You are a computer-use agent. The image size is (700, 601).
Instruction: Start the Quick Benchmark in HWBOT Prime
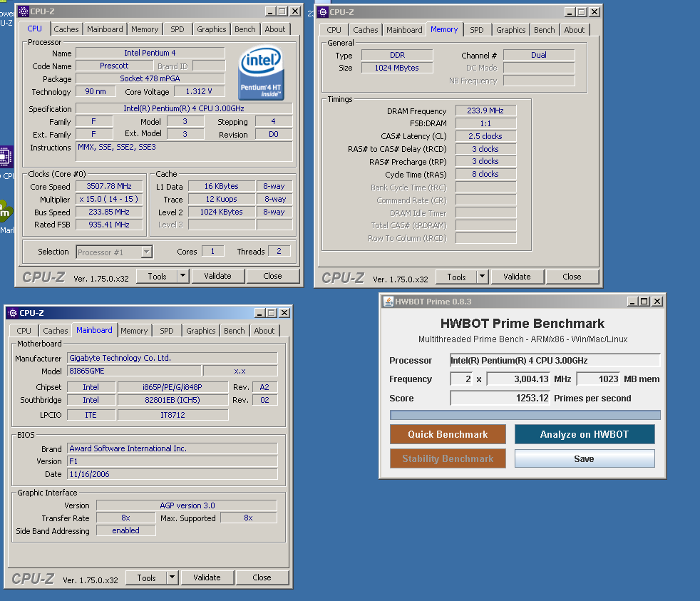(448, 434)
